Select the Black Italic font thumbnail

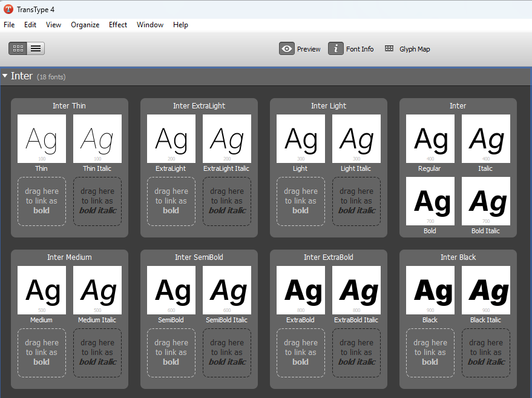[x=486, y=290]
